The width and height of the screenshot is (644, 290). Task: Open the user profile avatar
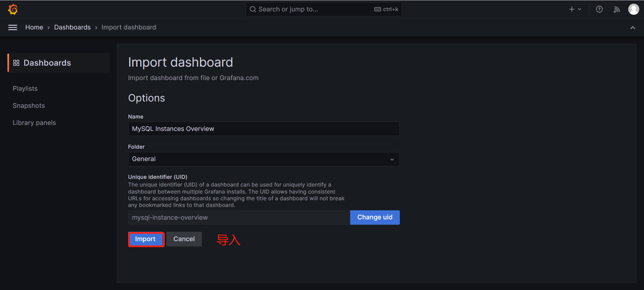point(633,9)
